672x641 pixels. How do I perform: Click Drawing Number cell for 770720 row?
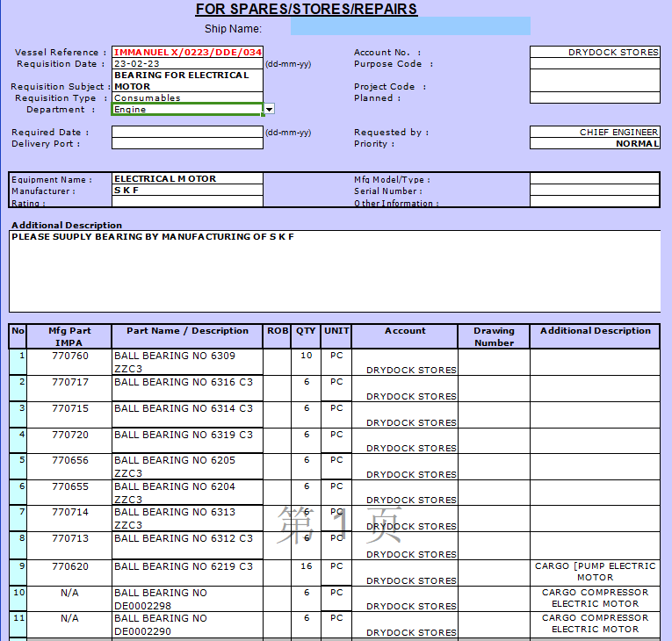(495, 441)
